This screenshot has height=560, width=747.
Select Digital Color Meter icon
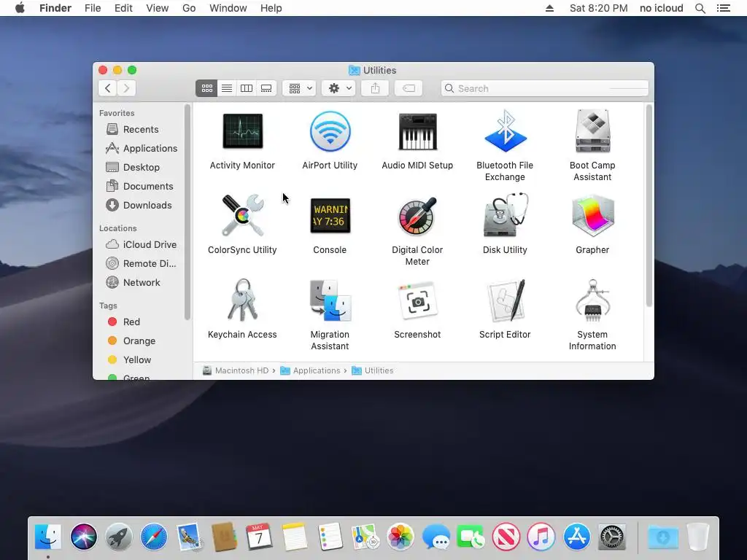click(x=417, y=216)
